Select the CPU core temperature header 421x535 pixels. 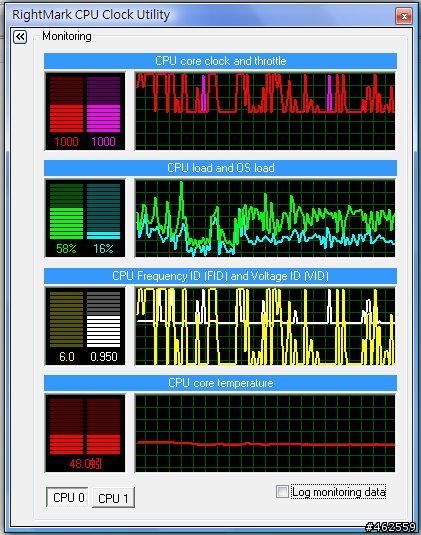click(220, 383)
